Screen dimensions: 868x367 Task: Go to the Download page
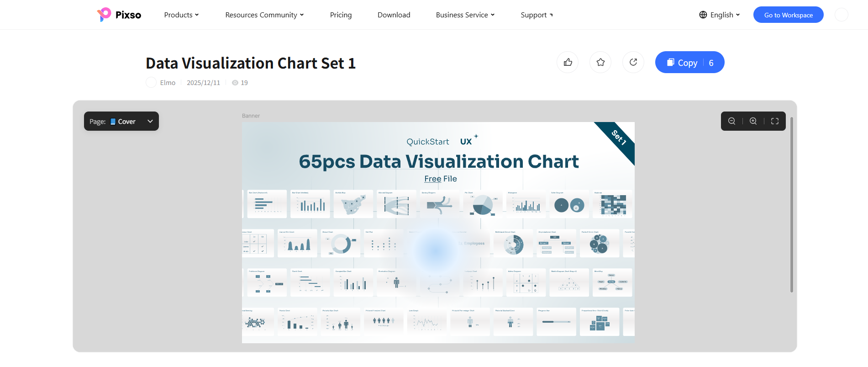394,15
